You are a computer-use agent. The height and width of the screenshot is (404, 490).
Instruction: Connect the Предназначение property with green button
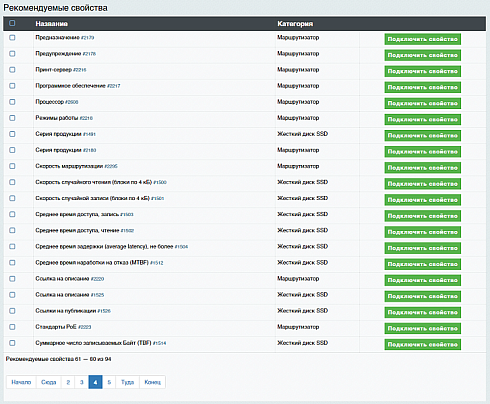coord(423,39)
